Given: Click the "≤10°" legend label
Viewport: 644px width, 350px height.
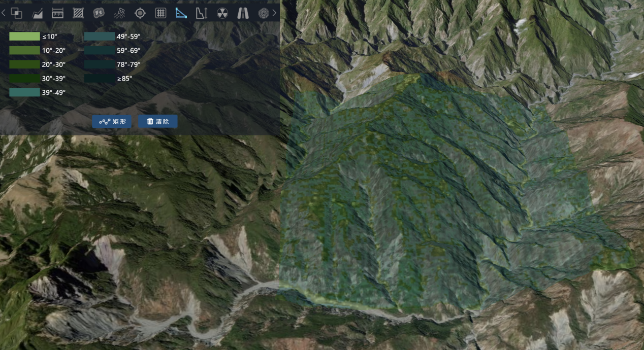Looking at the screenshot, I should [50, 37].
